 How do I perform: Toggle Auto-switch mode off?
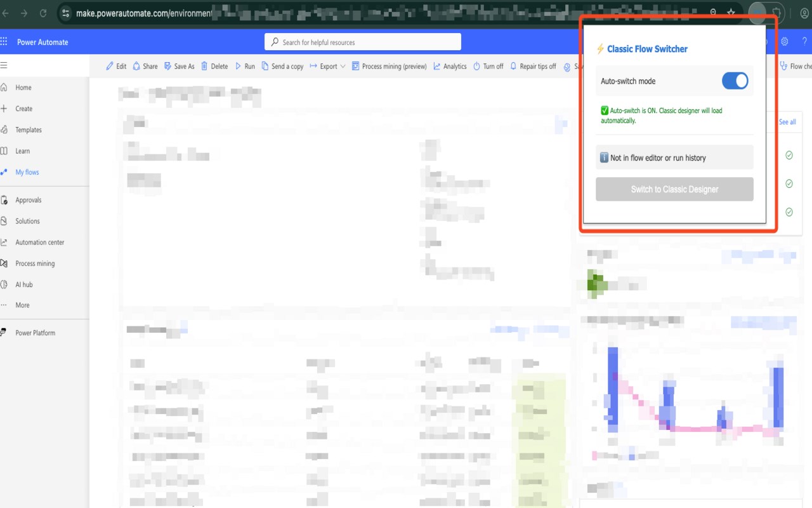point(735,81)
